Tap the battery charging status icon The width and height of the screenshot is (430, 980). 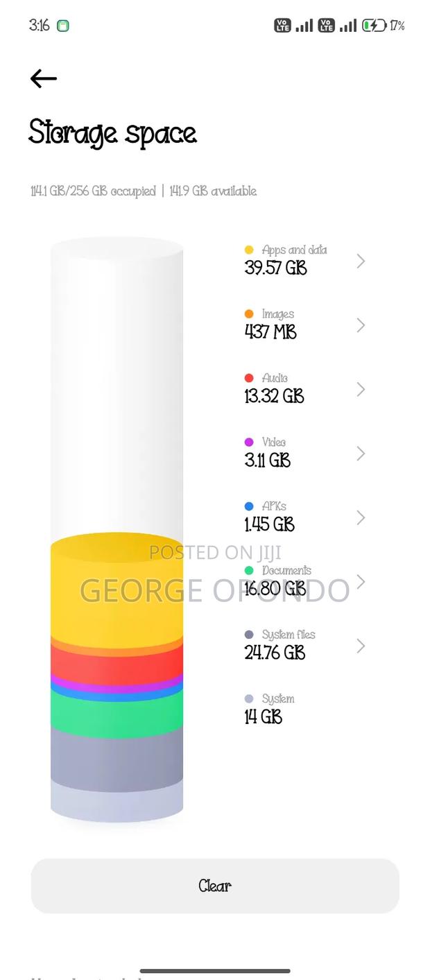tap(375, 26)
